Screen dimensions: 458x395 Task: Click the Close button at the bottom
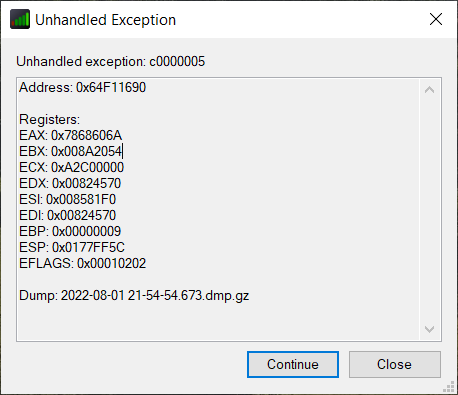click(x=395, y=364)
